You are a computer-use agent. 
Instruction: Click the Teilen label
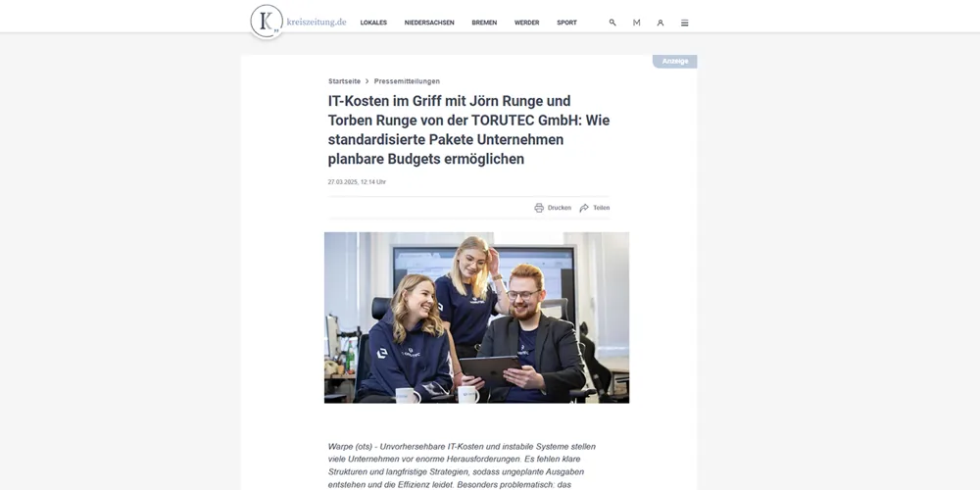[602, 208]
